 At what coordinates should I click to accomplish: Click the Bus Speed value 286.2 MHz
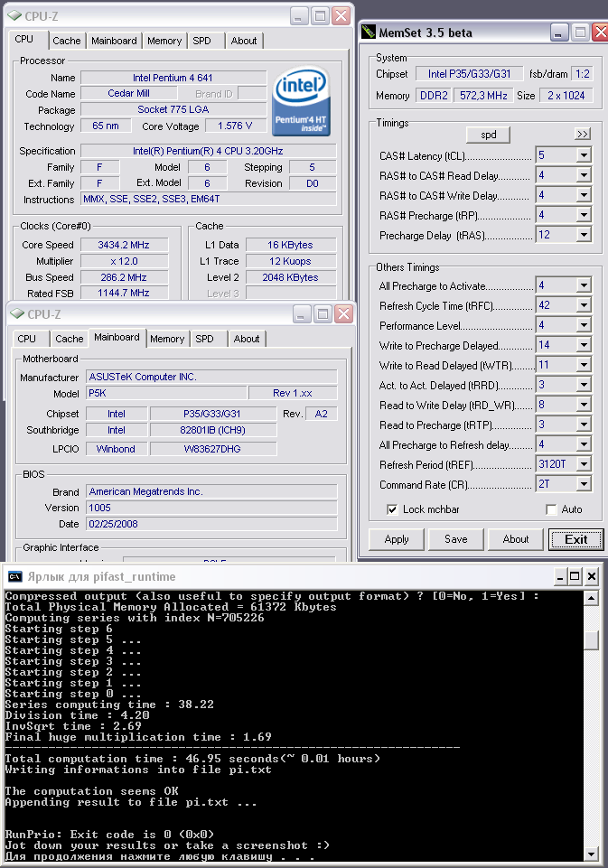pyautogui.click(x=124, y=277)
